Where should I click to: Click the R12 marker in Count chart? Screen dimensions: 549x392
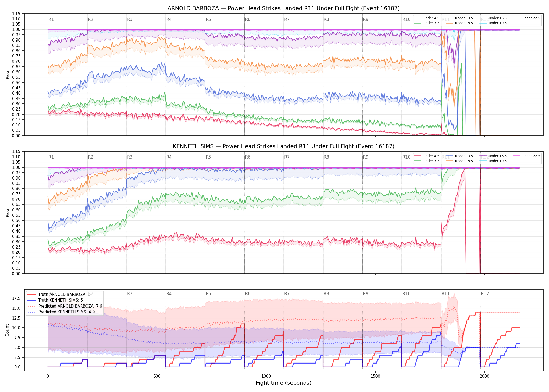(x=485, y=294)
